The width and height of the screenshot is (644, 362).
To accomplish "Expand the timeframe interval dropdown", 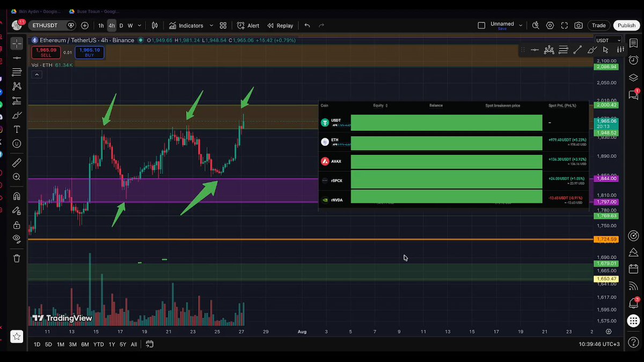I will [x=140, y=25].
